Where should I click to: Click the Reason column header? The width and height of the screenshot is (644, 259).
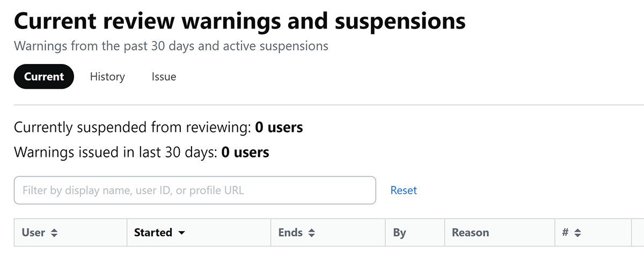470,233
